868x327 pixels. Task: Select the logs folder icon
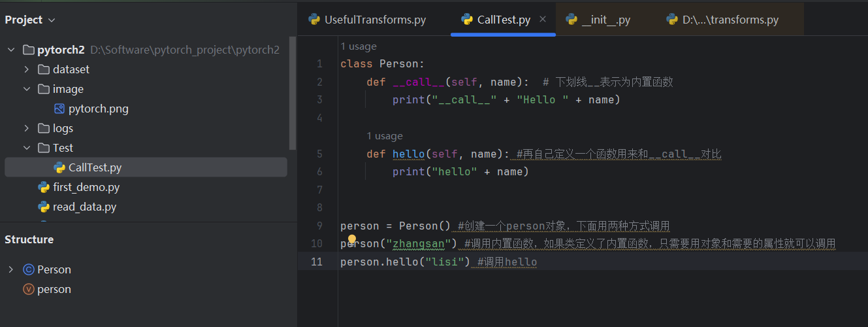pyautogui.click(x=44, y=128)
